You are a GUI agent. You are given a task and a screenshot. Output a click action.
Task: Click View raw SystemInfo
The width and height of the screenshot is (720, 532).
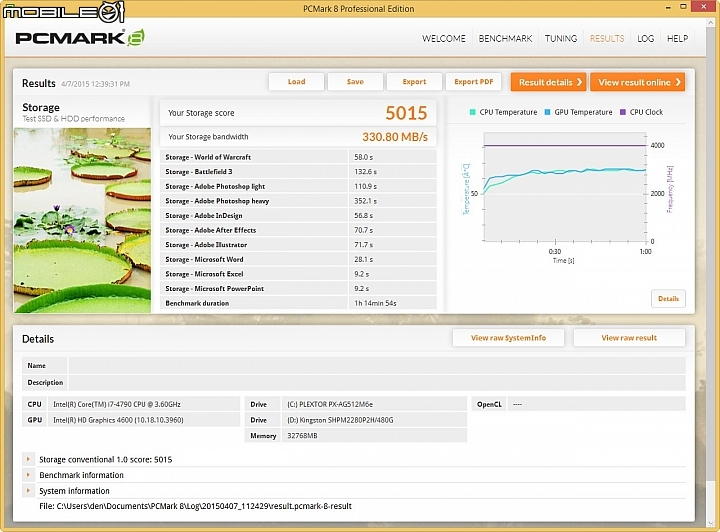[508, 338]
